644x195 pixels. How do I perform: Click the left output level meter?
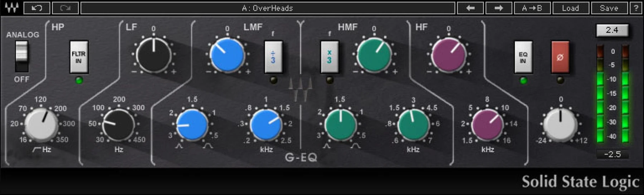(600, 94)
